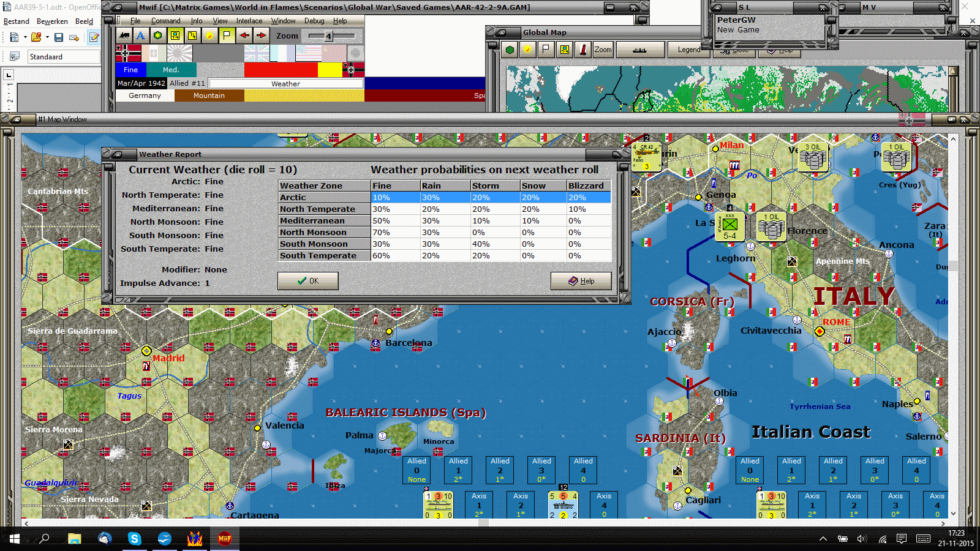
Task: Select the British Union Jack flag
Action: coord(257,53)
